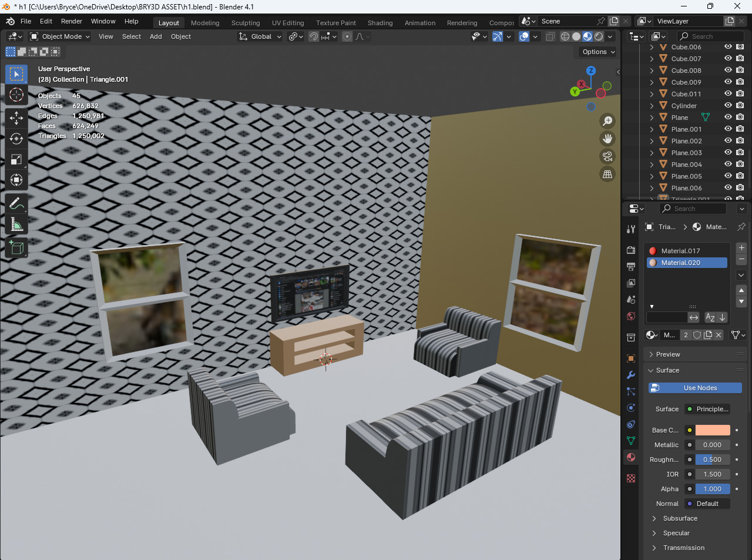This screenshot has width=752, height=560.
Task: Open the viewport Add menu
Action: coord(156,36)
